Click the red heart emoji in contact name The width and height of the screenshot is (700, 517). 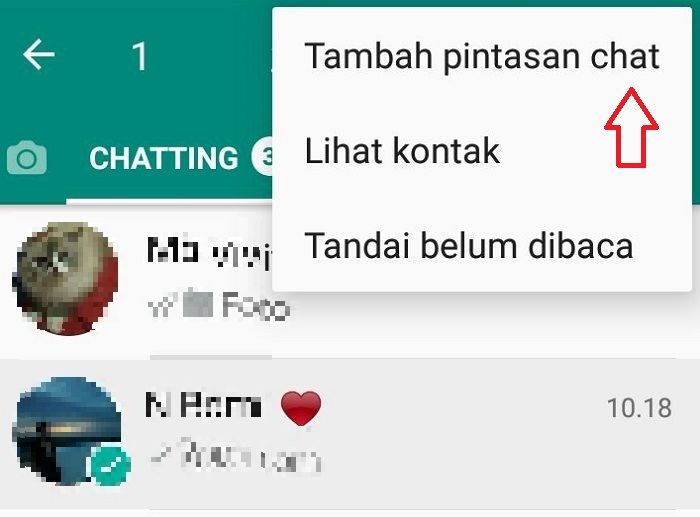(301, 408)
